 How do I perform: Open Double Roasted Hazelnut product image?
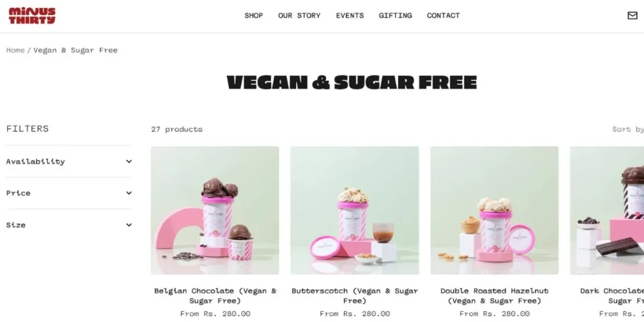click(x=494, y=210)
